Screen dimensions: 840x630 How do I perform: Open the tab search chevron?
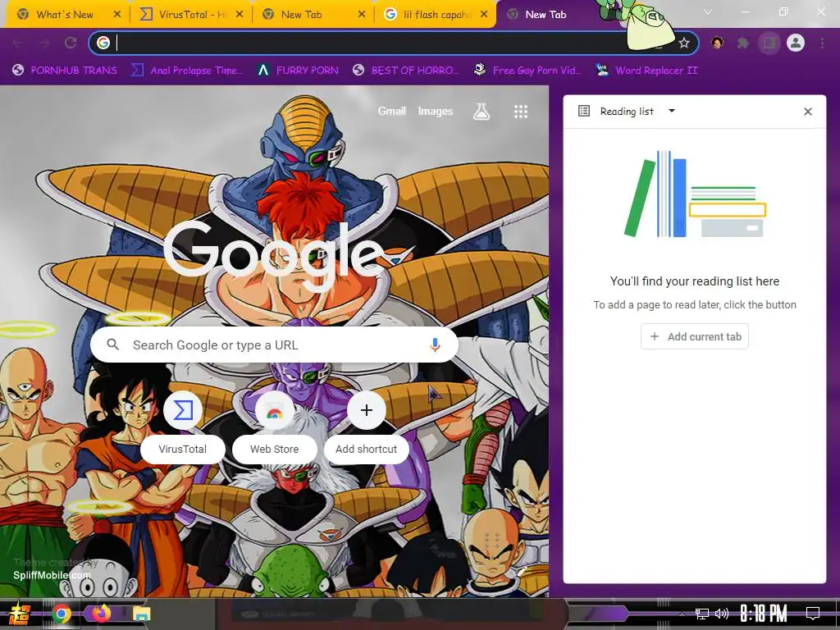tap(708, 11)
